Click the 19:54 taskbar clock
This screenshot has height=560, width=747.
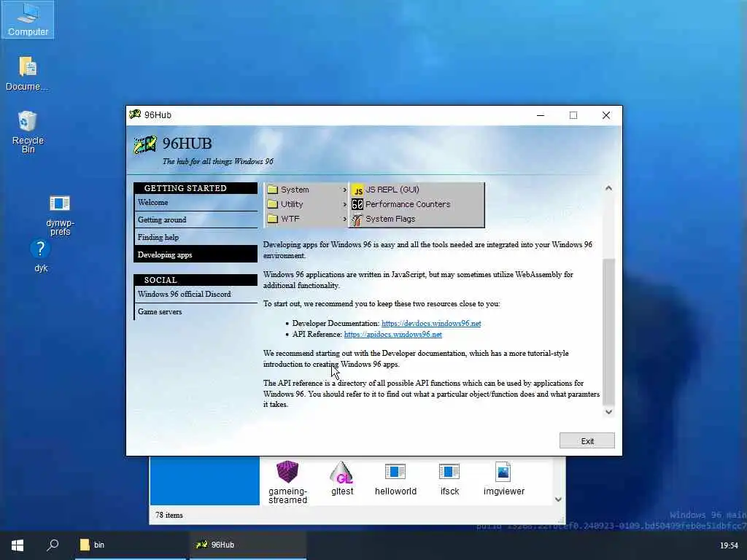729,545
